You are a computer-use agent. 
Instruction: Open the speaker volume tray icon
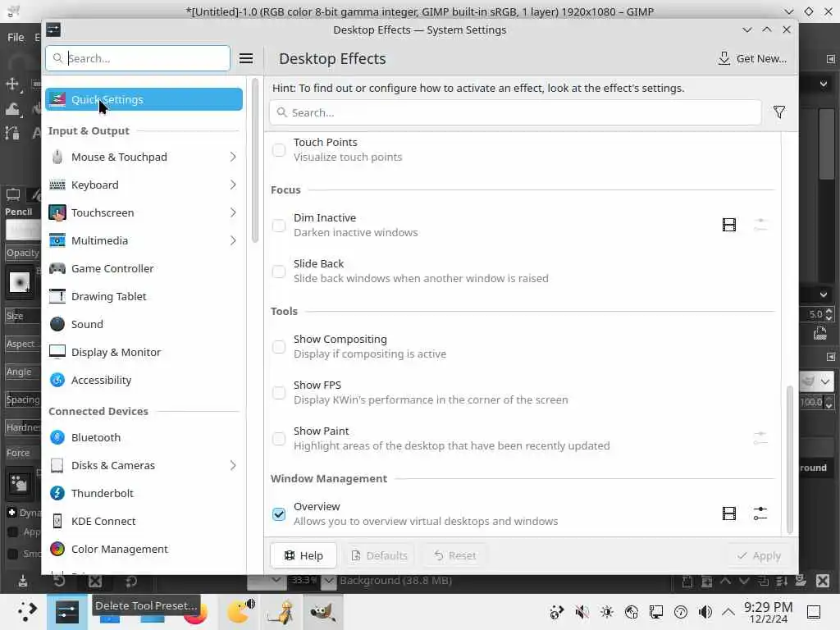[x=705, y=612]
